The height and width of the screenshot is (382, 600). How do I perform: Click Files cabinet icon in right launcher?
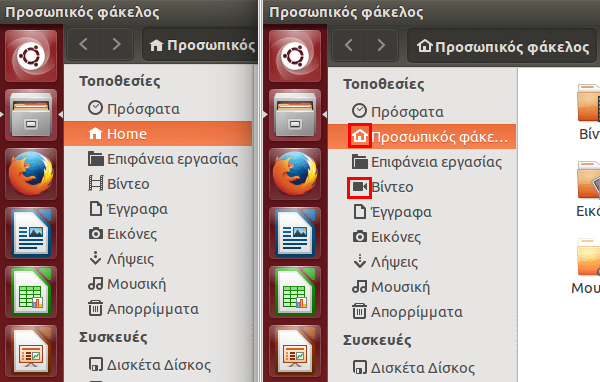[295, 115]
